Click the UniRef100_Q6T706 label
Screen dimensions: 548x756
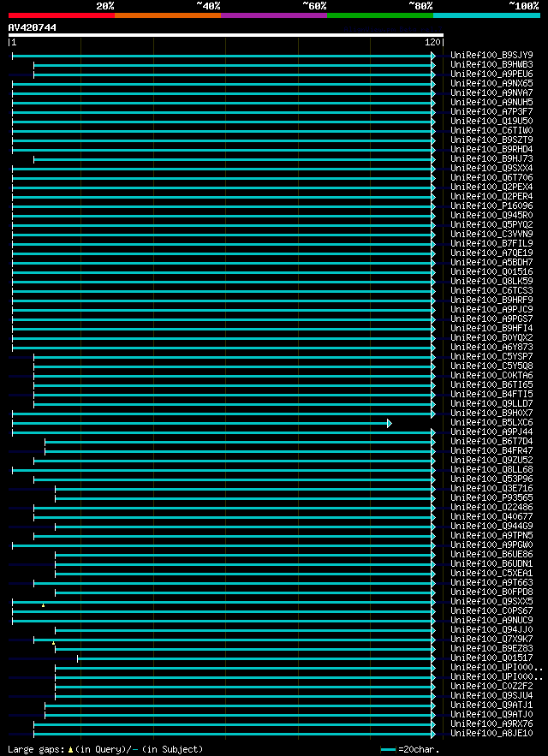click(492, 178)
